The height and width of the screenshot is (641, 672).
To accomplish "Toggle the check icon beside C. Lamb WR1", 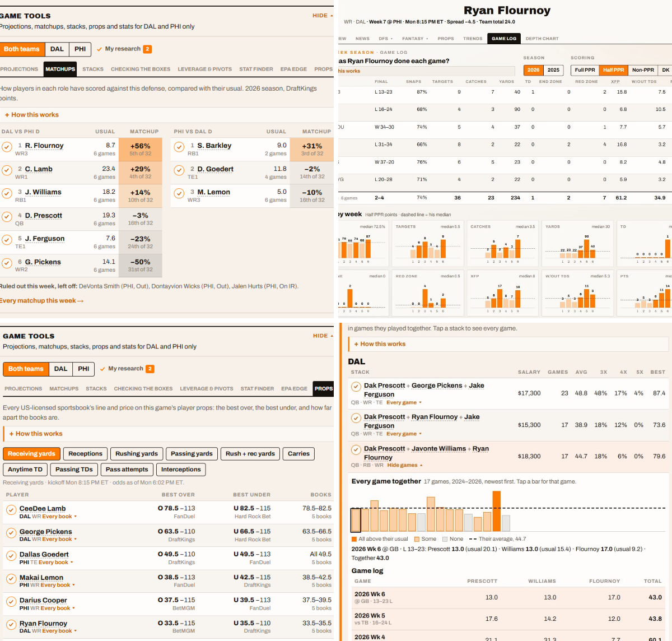I will [7, 170].
